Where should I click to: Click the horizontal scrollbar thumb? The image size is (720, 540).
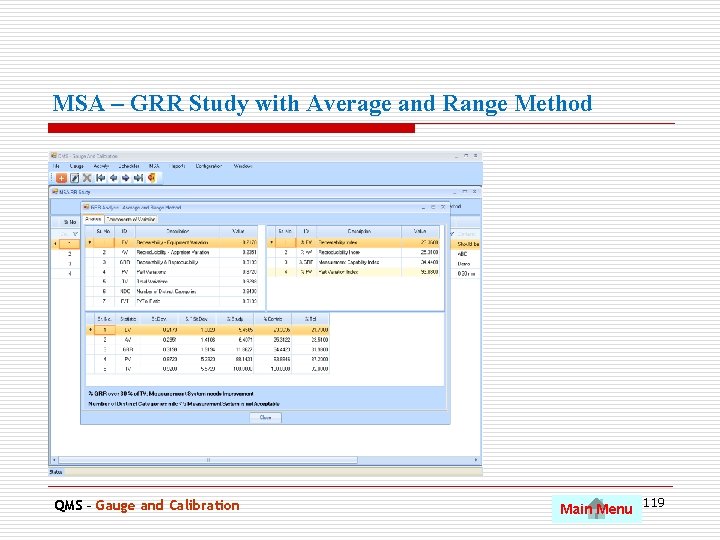[208, 460]
